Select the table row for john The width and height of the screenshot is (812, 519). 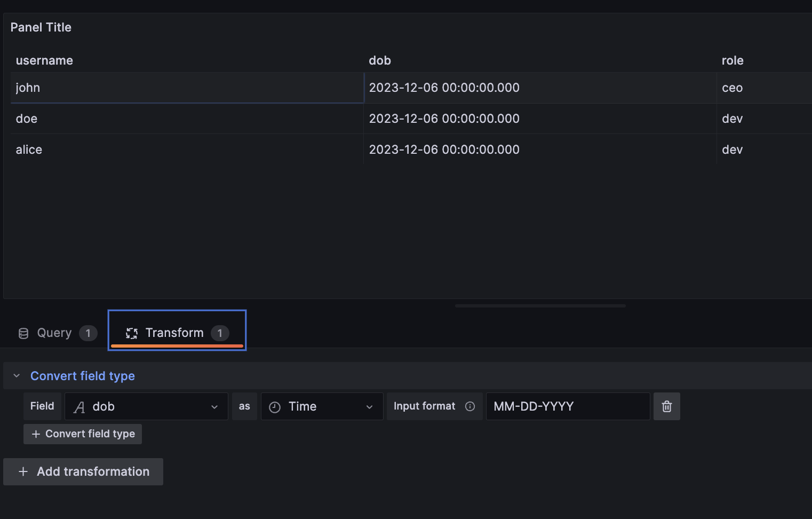click(x=187, y=88)
